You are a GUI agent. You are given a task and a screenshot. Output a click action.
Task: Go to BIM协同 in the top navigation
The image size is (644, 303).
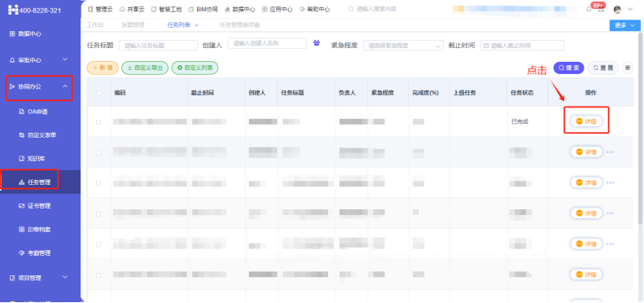[x=204, y=9]
